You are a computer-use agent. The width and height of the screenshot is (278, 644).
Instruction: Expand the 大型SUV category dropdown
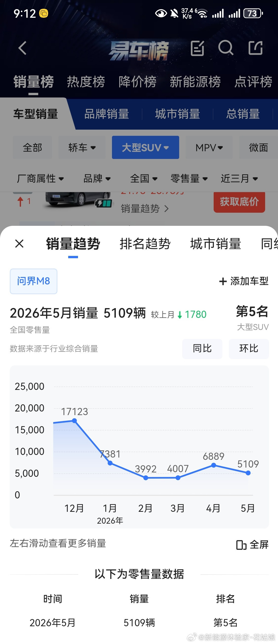(x=145, y=147)
